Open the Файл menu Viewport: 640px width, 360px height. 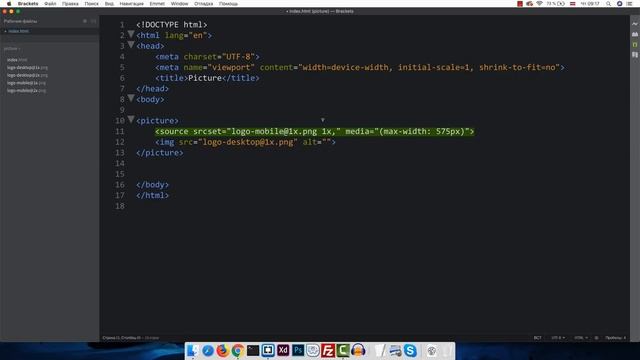(x=50, y=4)
